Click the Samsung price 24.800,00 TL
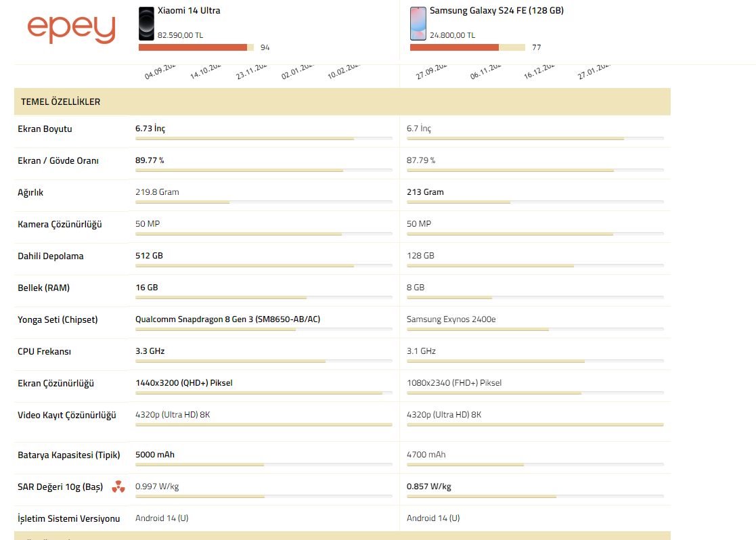The height and width of the screenshot is (540, 756). pos(452,35)
